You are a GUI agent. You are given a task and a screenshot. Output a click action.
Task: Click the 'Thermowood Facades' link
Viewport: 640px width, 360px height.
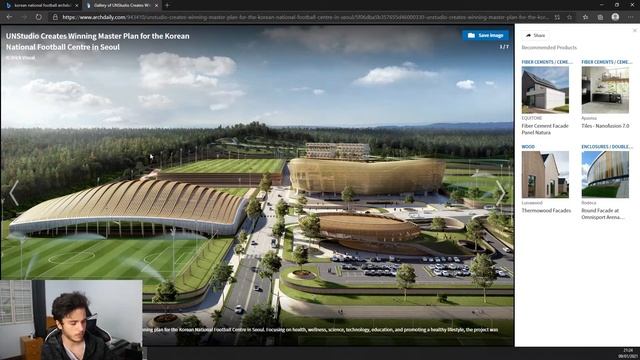(x=546, y=210)
